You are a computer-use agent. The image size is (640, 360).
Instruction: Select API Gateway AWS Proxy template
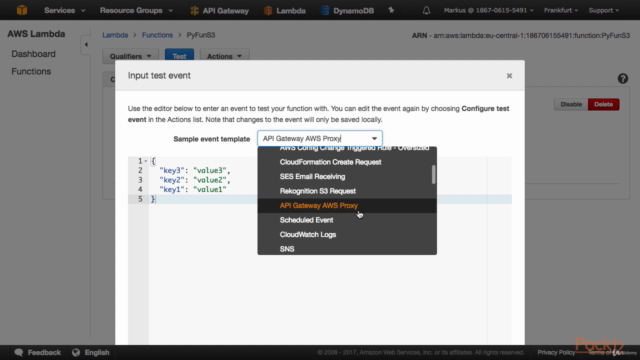pyautogui.click(x=347, y=206)
